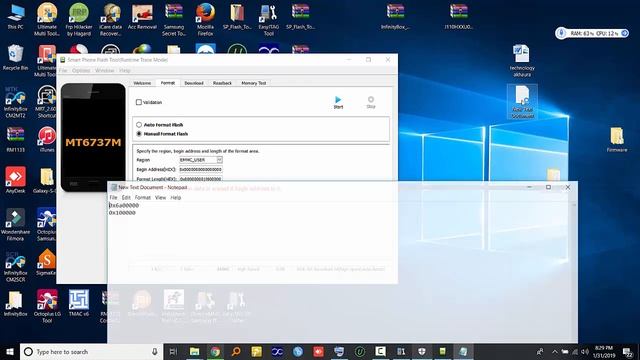Open Samsung Secret Tool archive icon

[x=174, y=20]
